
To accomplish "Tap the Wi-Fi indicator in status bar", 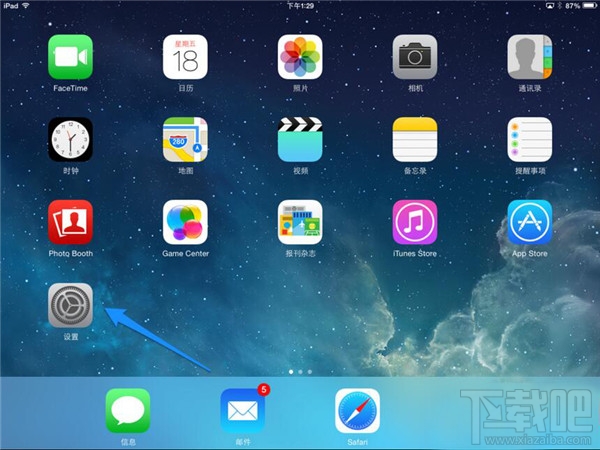I will coord(26,6).
